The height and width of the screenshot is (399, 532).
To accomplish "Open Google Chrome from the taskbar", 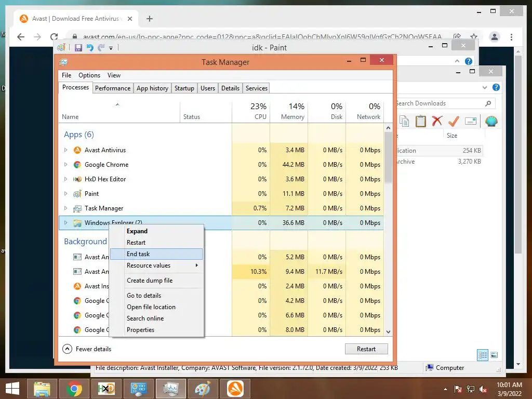I will point(74,389).
